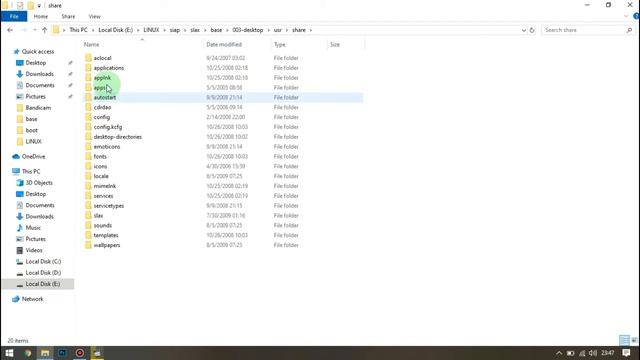Image resolution: width=640 pixels, height=360 pixels.
Task: Select the fonts folder icon
Action: (x=89, y=156)
